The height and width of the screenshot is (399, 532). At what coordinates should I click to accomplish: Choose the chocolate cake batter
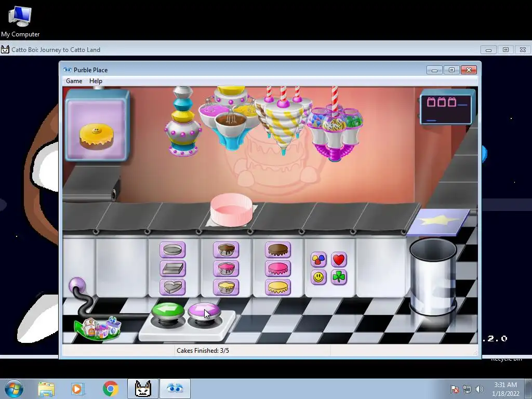[226, 250]
